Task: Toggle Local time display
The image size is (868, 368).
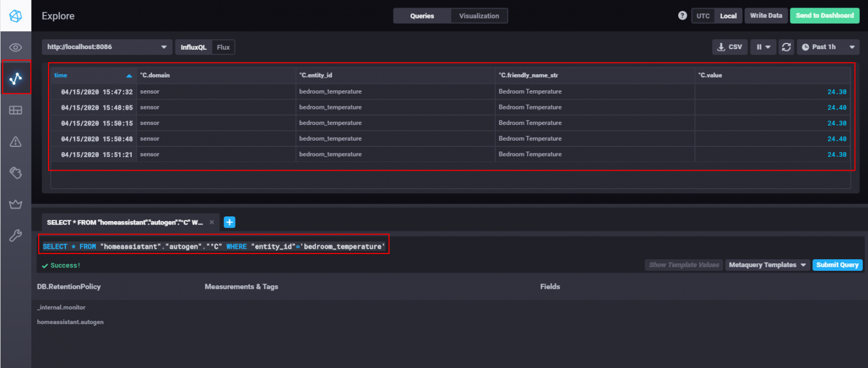Action: 728,16
